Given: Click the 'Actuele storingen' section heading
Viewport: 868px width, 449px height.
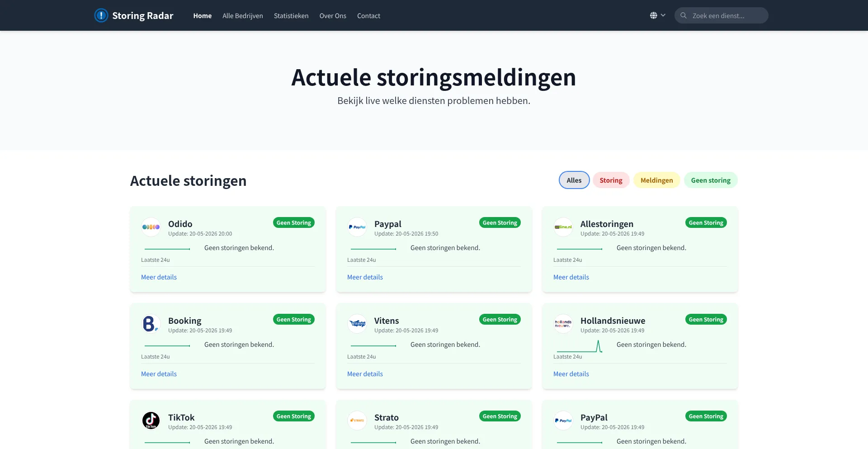Looking at the screenshot, I should pyautogui.click(x=189, y=180).
